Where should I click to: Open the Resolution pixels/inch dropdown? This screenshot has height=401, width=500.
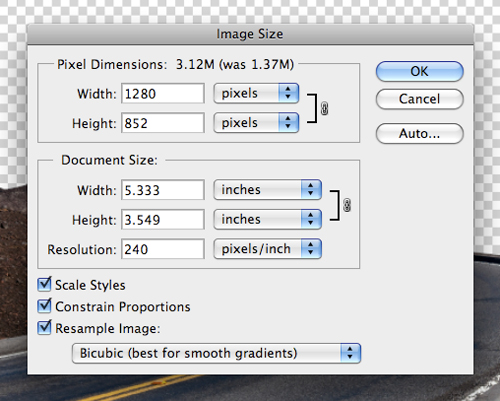coord(267,249)
